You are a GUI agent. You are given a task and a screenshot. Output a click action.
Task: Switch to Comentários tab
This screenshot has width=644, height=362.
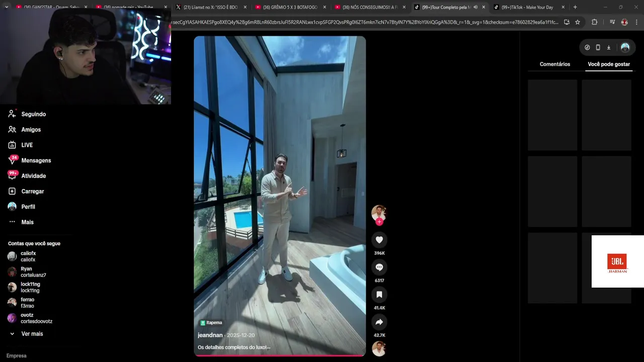pyautogui.click(x=555, y=64)
